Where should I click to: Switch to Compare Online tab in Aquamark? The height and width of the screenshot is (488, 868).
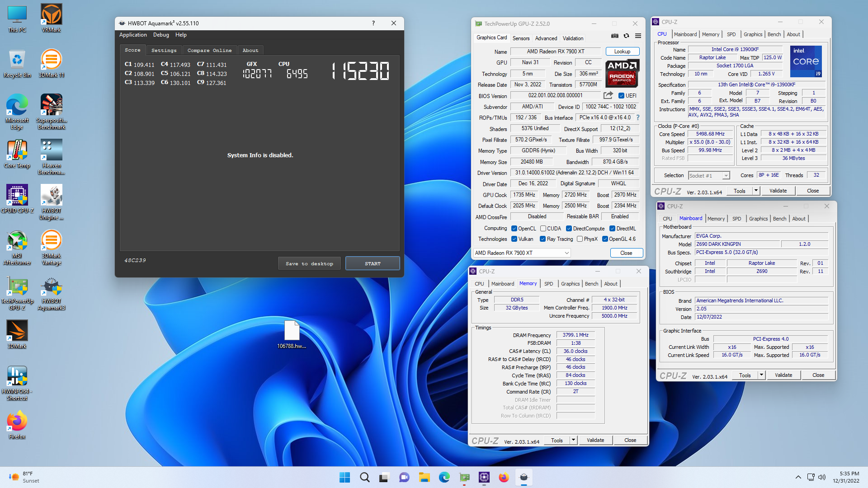click(209, 50)
